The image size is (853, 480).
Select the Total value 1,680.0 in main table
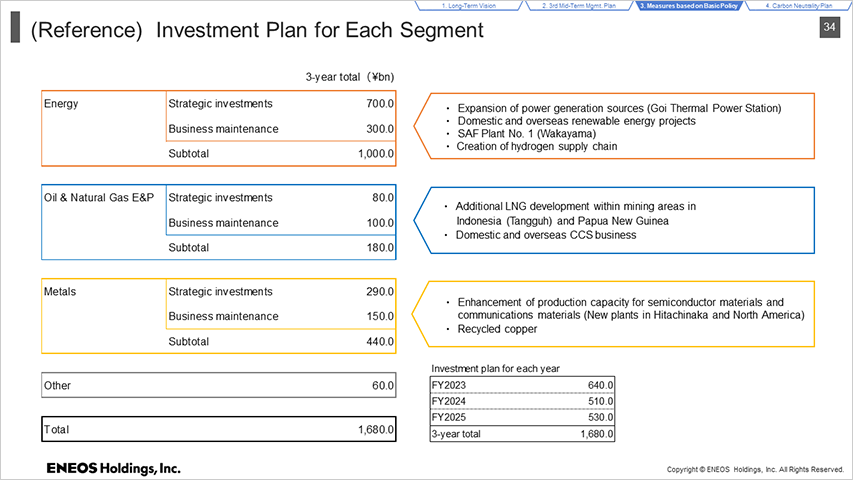point(376,429)
